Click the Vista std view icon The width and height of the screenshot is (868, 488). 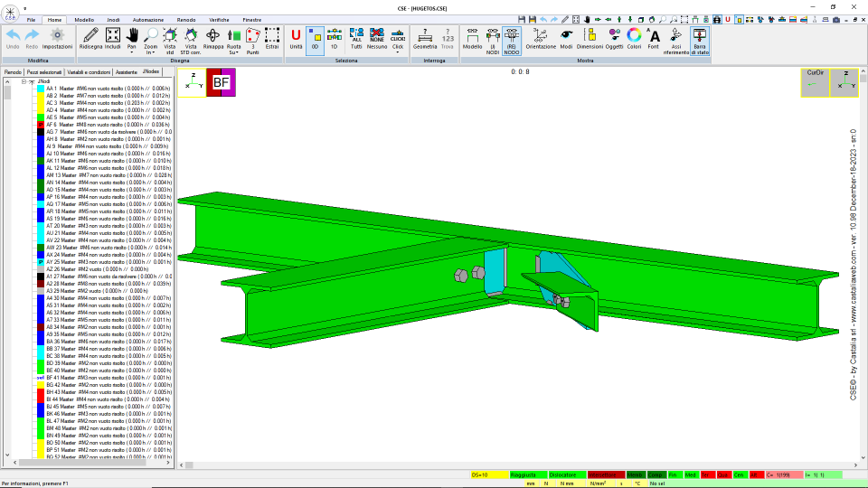(x=169, y=41)
